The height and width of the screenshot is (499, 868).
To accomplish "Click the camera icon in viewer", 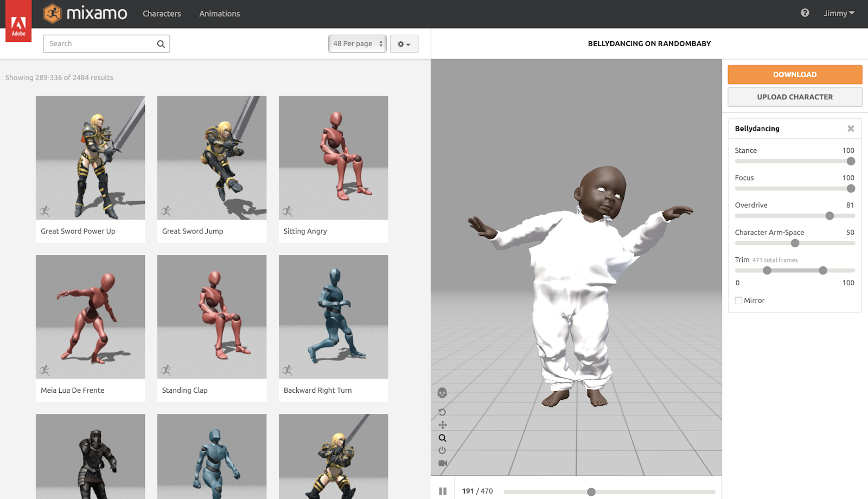I will (x=443, y=463).
